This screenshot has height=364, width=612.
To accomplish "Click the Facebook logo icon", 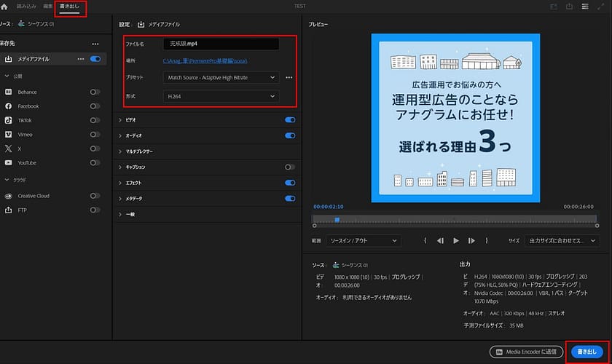I will click(x=8, y=106).
